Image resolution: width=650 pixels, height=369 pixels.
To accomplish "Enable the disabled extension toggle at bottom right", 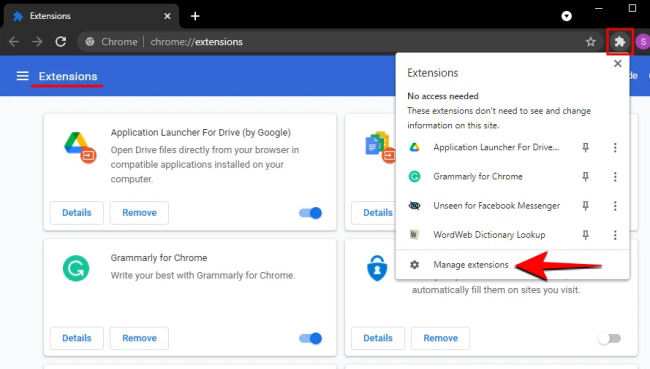I will [x=609, y=338].
